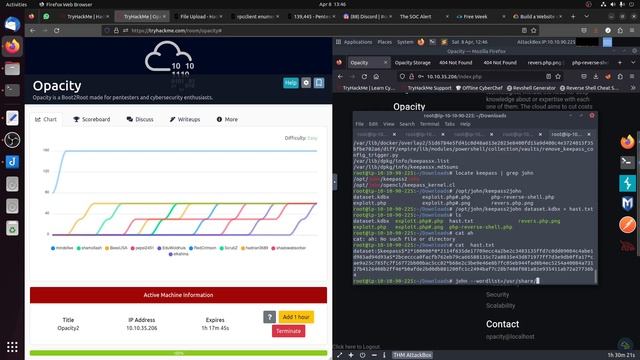The width and height of the screenshot is (640, 360).
Task: Click the THM AttackBox taskbar button
Action: tap(412, 355)
